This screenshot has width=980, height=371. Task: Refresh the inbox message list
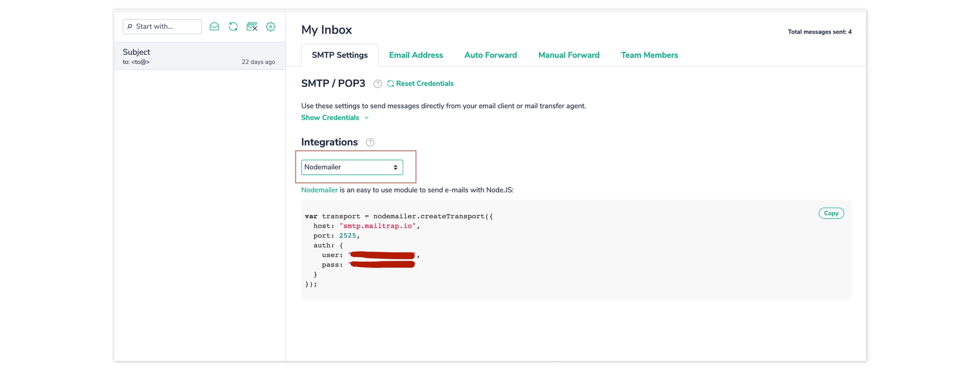[x=233, y=27]
